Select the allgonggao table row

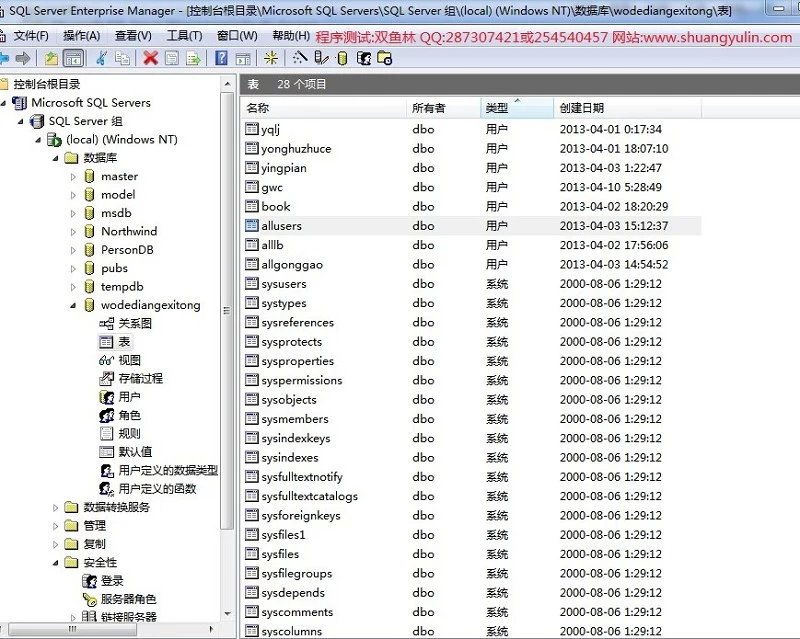[x=471, y=264]
